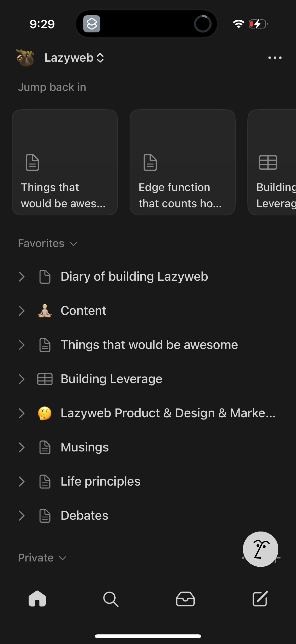Open the Edge function that counts card
Viewport: 296px width, 644px height.
183,162
